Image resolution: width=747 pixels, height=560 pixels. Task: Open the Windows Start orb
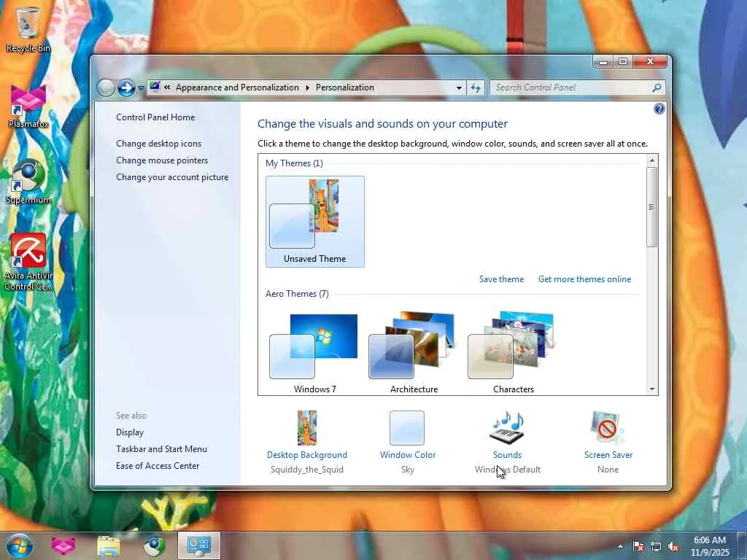tap(20, 545)
